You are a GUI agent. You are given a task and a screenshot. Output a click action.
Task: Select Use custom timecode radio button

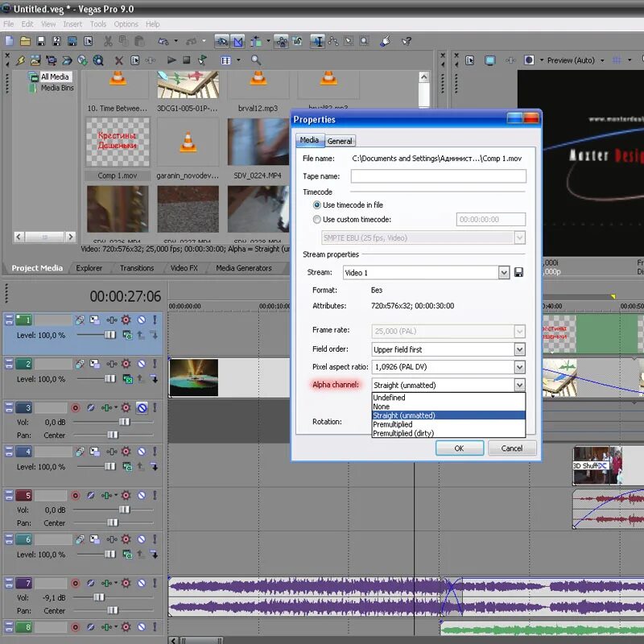click(316, 219)
